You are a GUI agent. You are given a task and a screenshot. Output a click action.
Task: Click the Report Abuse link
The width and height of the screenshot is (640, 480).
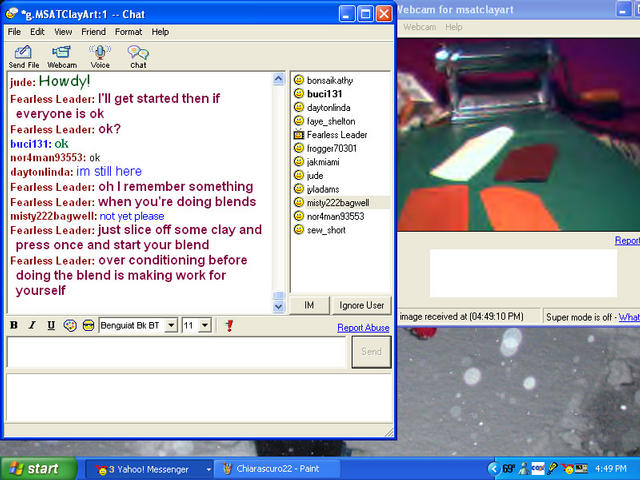tap(363, 328)
